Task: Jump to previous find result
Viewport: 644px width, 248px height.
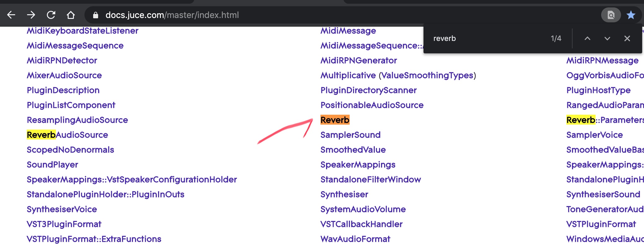Action: (587, 38)
